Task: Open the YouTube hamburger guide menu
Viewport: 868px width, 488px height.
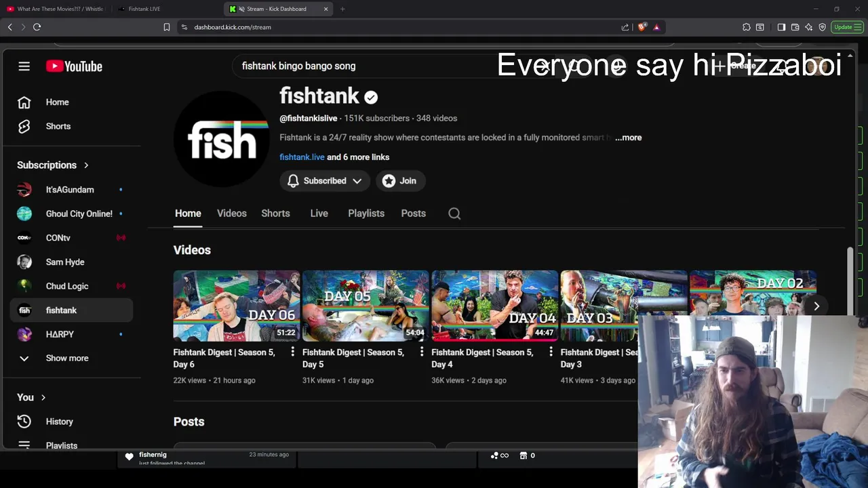Action: coord(24,66)
